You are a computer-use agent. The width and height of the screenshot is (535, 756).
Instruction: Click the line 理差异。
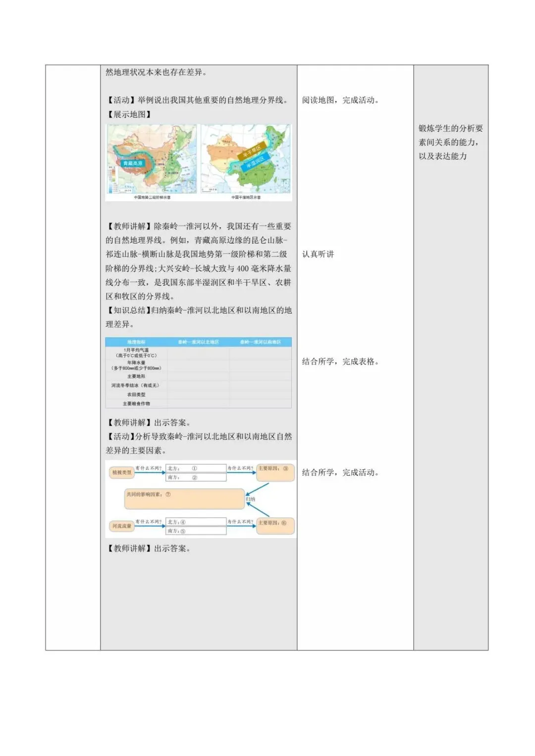click(119, 324)
